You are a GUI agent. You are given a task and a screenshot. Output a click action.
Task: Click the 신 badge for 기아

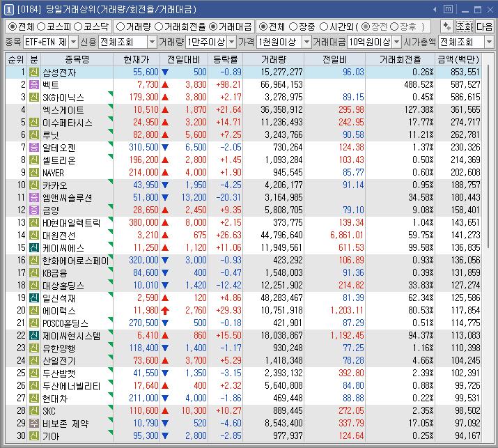[x=34, y=436]
